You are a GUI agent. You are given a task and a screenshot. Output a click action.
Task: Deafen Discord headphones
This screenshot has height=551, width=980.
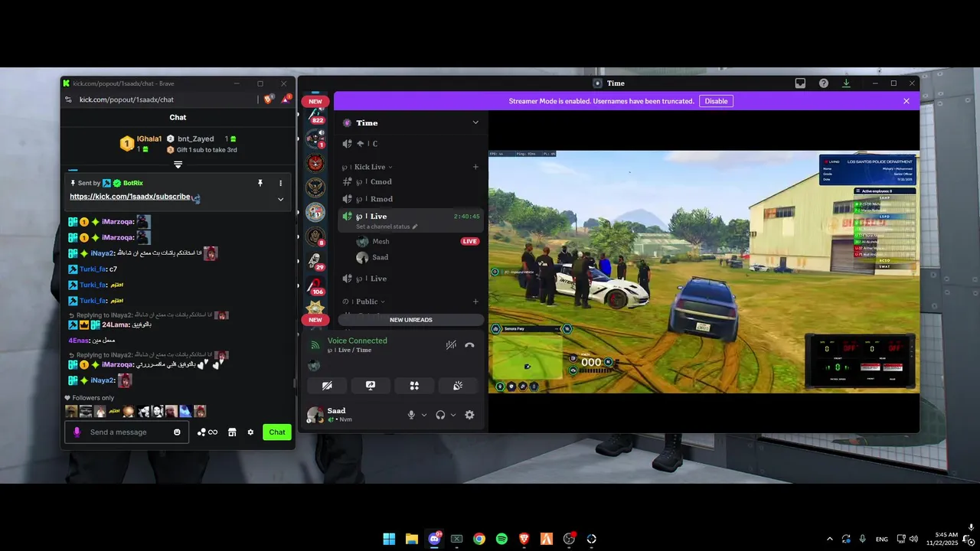(440, 415)
